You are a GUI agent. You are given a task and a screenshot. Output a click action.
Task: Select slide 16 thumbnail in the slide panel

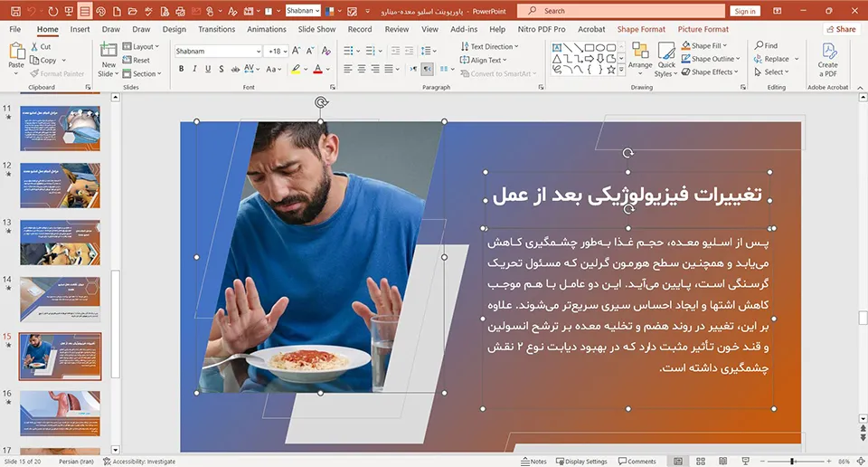pyautogui.click(x=61, y=414)
